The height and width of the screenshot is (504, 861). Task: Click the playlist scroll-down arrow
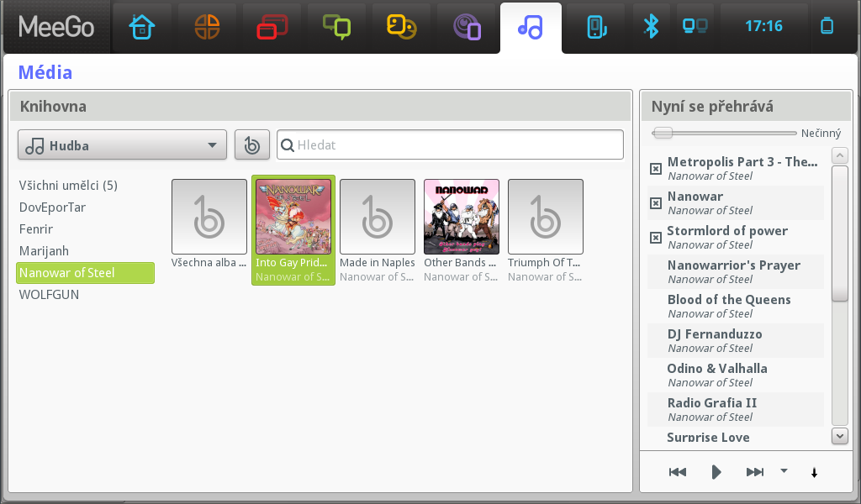[x=840, y=437]
